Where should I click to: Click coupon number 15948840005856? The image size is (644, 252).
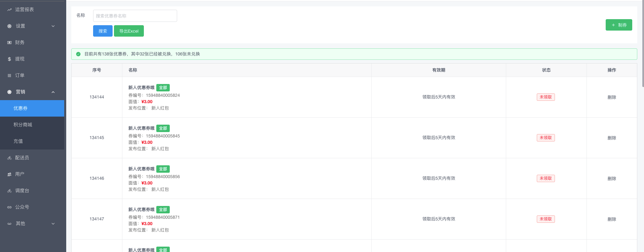(x=163, y=177)
